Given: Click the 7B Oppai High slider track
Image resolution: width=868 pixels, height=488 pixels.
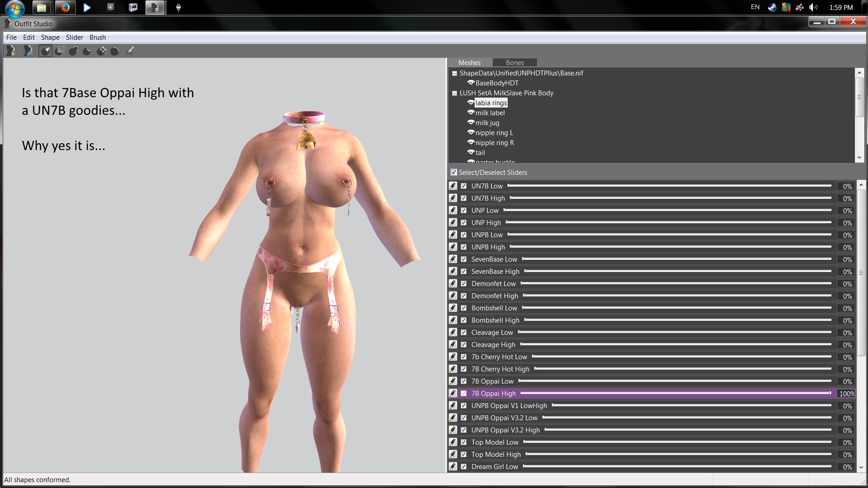Looking at the screenshot, I should click(675, 393).
